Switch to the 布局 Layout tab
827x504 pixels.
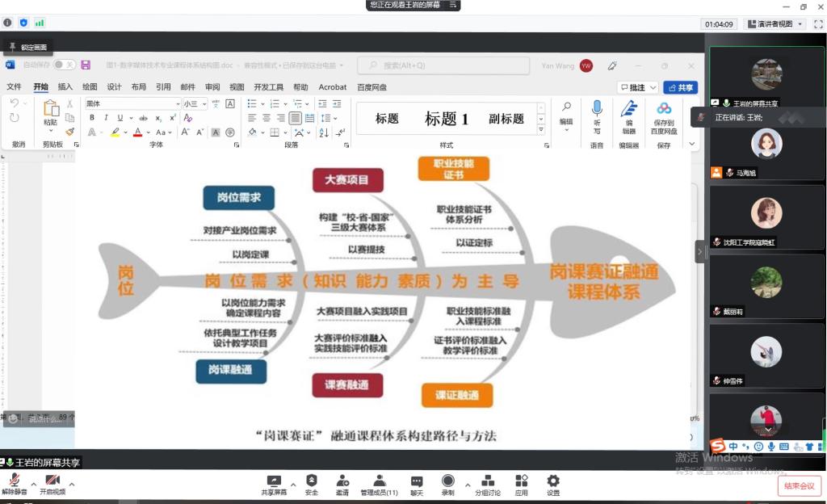coord(139,87)
